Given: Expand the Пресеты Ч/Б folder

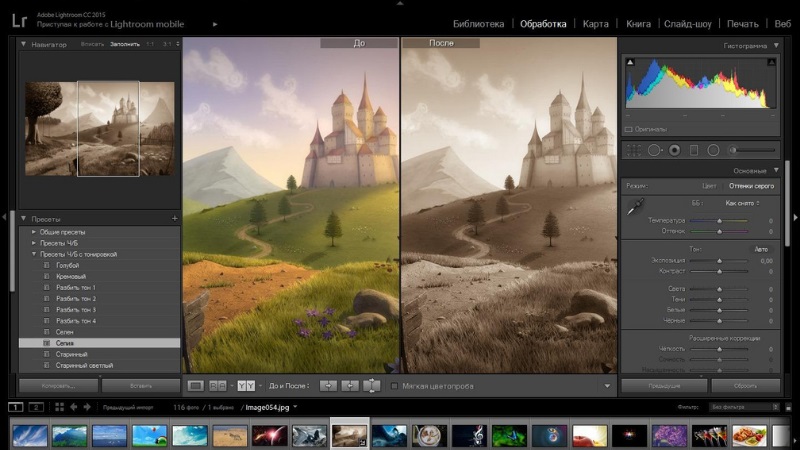Looking at the screenshot, I should point(34,243).
